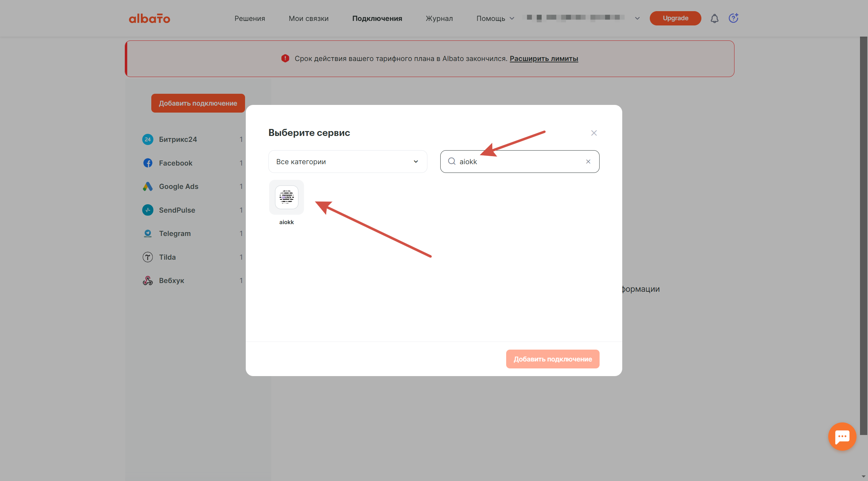
Task: Go to the Журнал section
Action: (x=439, y=18)
